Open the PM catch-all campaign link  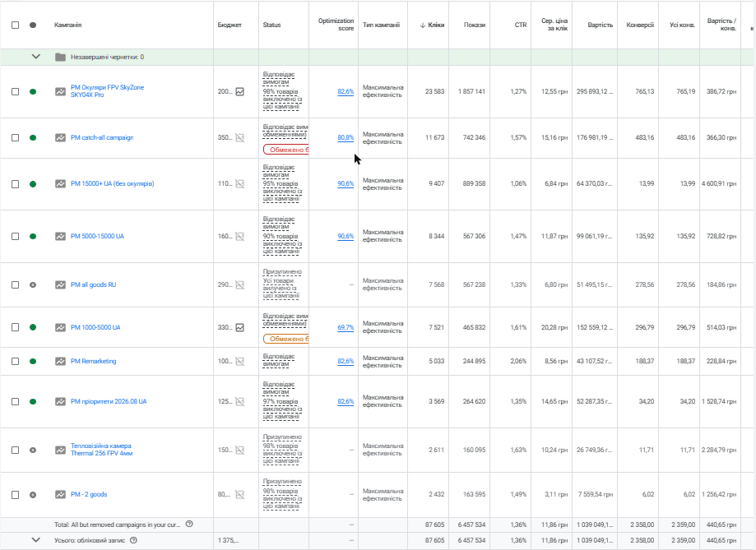click(102, 137)
